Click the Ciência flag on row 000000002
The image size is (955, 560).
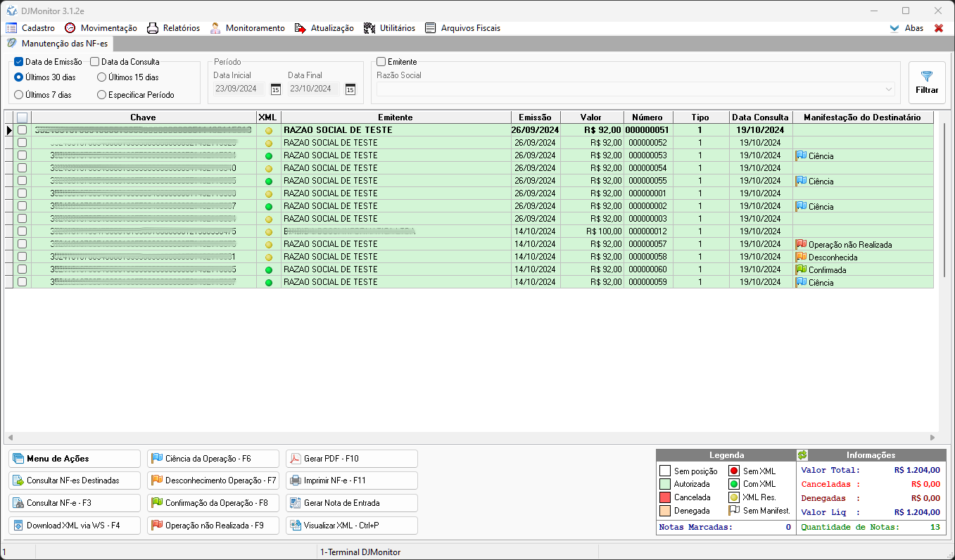tap(801, 206)
